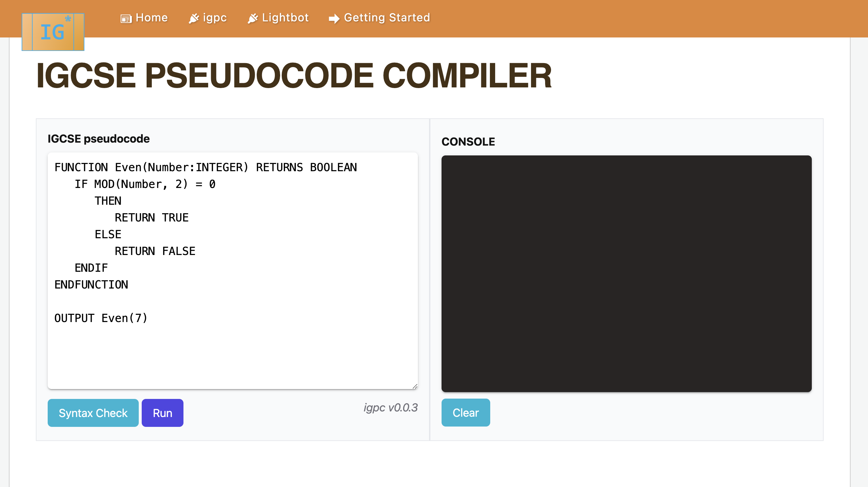Click the 'ELSE' keyword line
Image resolution: width=868 pixels, height=487 pixels.
108,234
